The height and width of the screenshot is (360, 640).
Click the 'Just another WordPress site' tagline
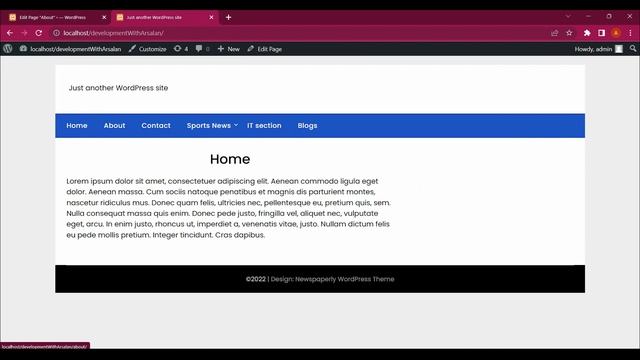click(x=118, y=88)
